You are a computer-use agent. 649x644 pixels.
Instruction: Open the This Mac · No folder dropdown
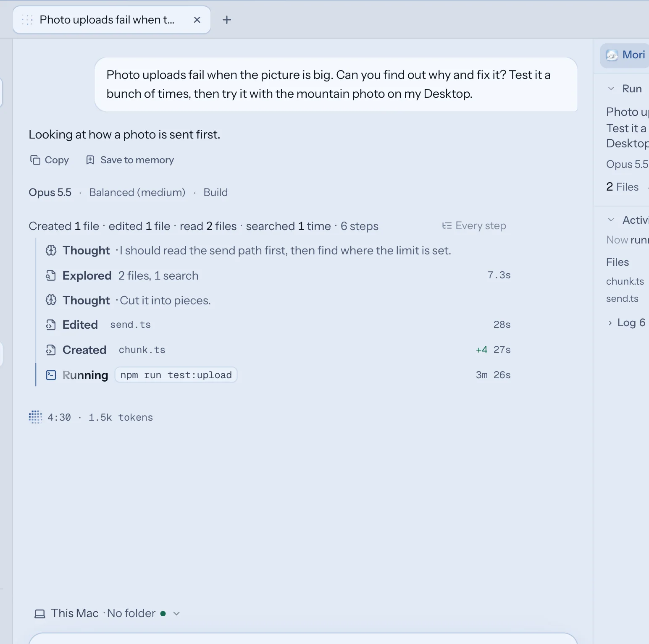click(x=107, y=613)
